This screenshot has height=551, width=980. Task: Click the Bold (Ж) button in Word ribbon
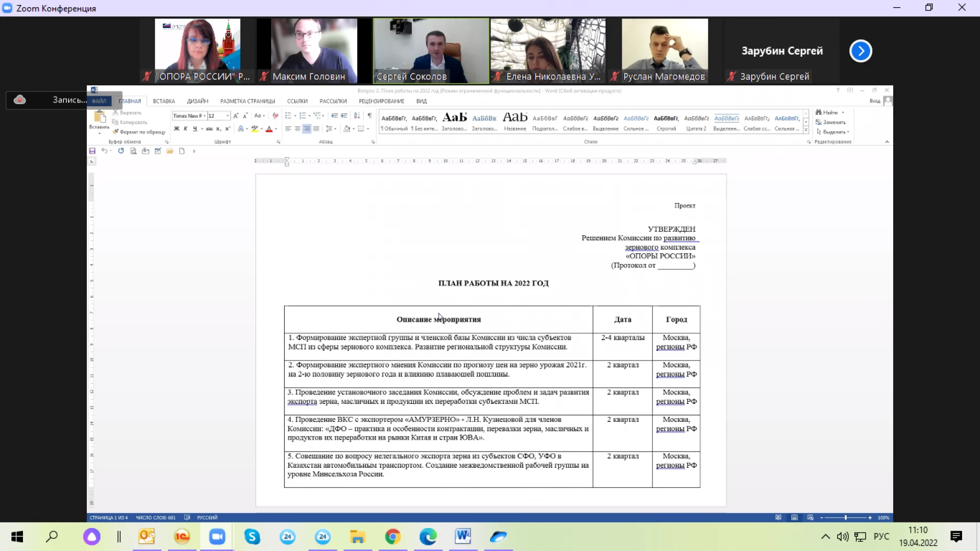(177, 129)
